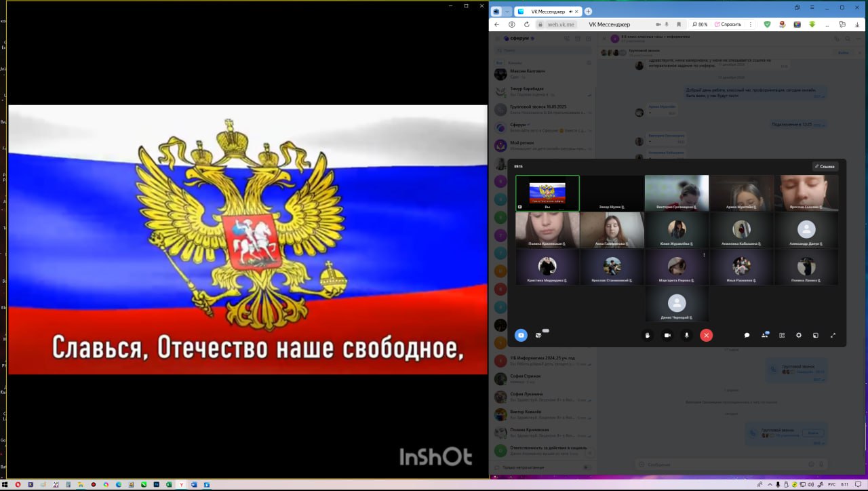The width and height of the screenshot is (868, 491).
Task: Open a new browser tab
Action: [x=588, y=11]
